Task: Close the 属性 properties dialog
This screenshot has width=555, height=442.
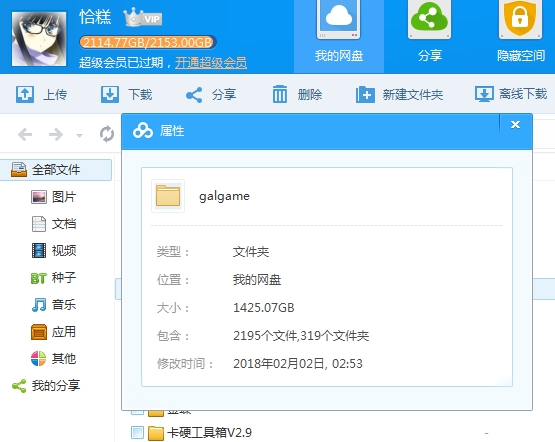Action: coord(515,125)
